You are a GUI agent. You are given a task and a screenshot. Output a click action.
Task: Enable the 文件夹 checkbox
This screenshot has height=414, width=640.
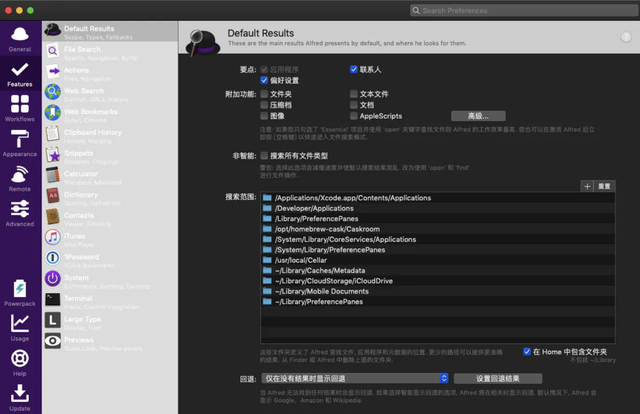(264, 94)
